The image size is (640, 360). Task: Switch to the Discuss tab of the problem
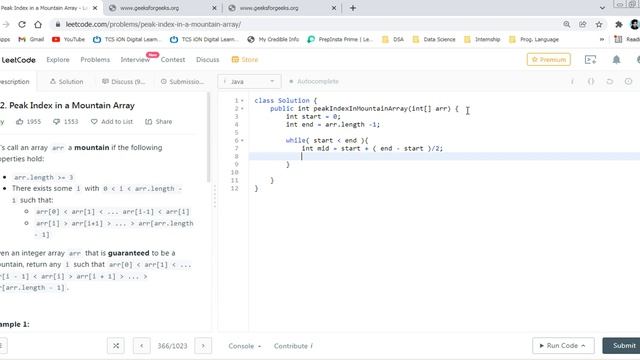[123, 82]
